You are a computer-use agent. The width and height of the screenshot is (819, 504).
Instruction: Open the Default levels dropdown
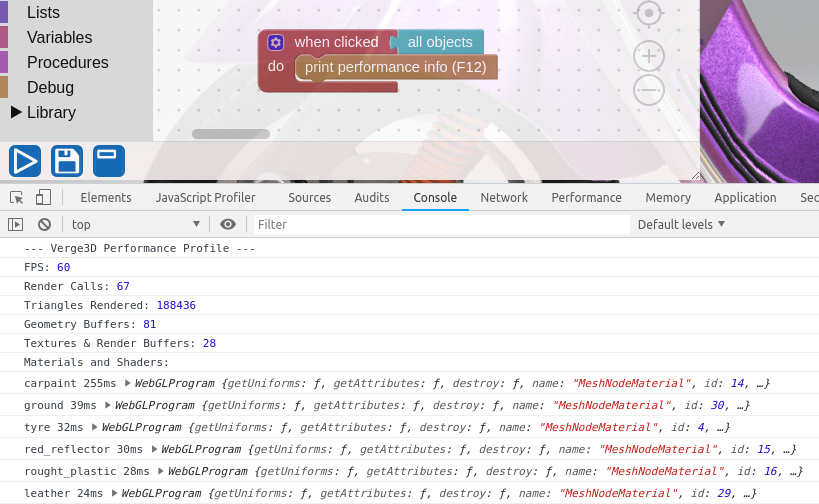click(681, 225)
